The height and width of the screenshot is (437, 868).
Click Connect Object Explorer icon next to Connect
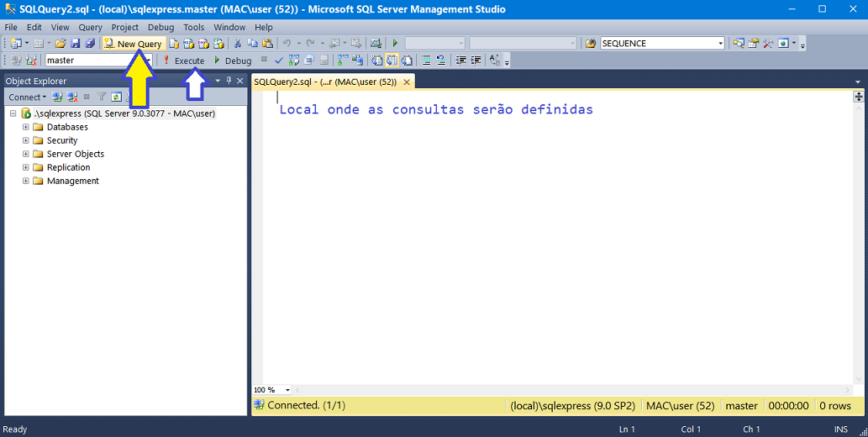[x=58, y=97]
